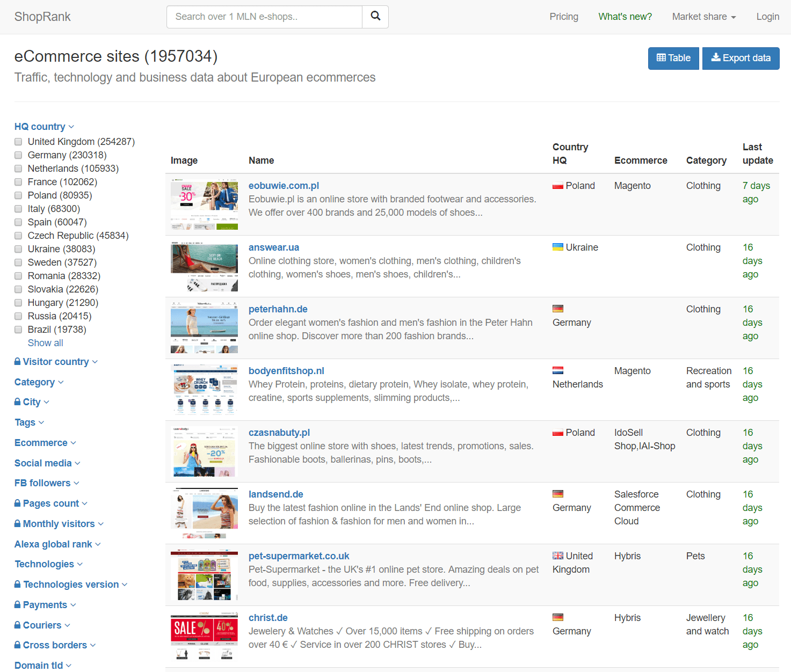Open the peterhahn.de shop link

click(x=278, y=309)
